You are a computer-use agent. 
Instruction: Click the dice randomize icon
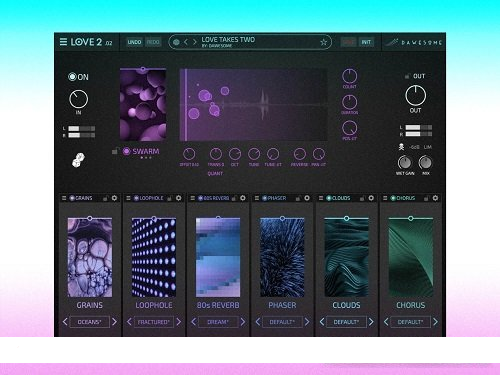coord(78,160)
